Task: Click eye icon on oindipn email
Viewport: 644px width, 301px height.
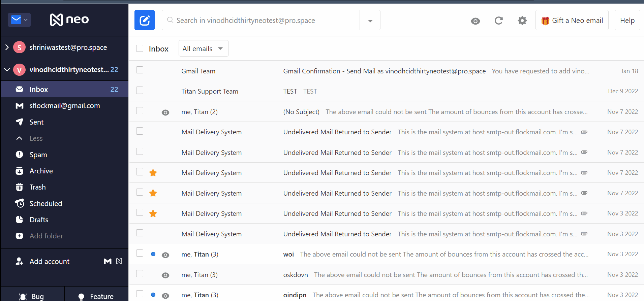Action: 165,296
